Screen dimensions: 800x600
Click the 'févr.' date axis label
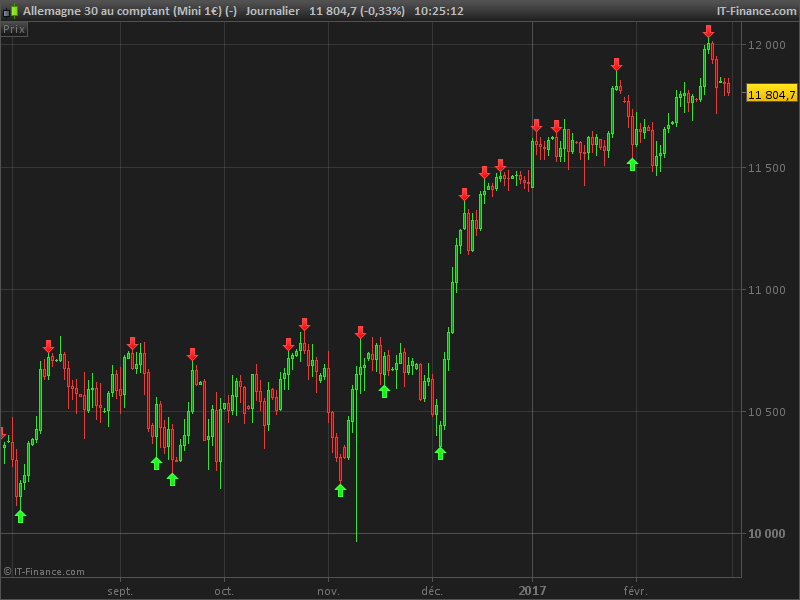pyautogui.click(x=635, y=591)
